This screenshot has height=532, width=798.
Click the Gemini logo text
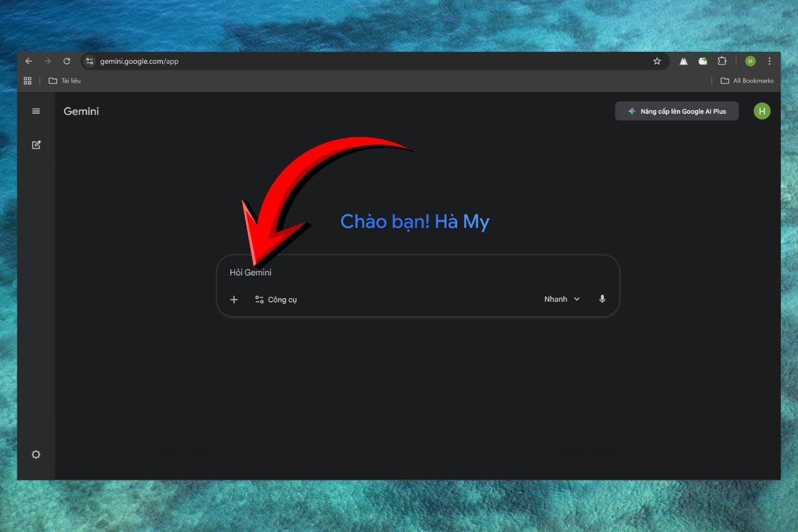81,111
